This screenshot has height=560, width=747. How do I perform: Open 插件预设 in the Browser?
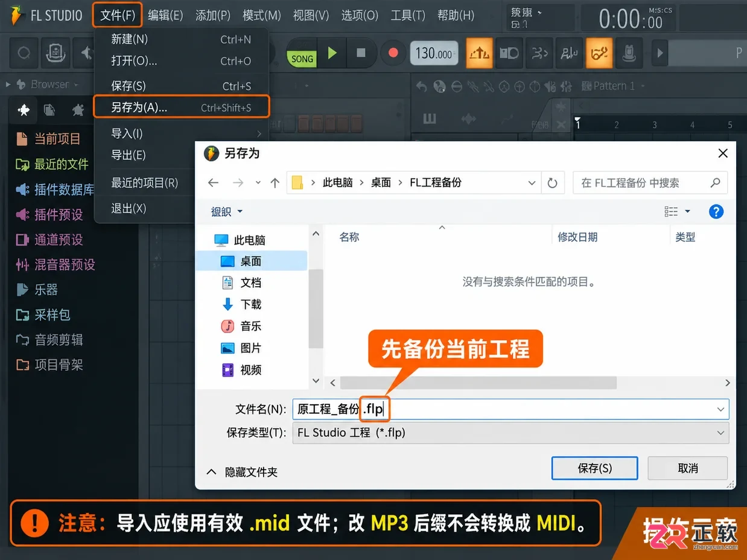pos(49,214)
